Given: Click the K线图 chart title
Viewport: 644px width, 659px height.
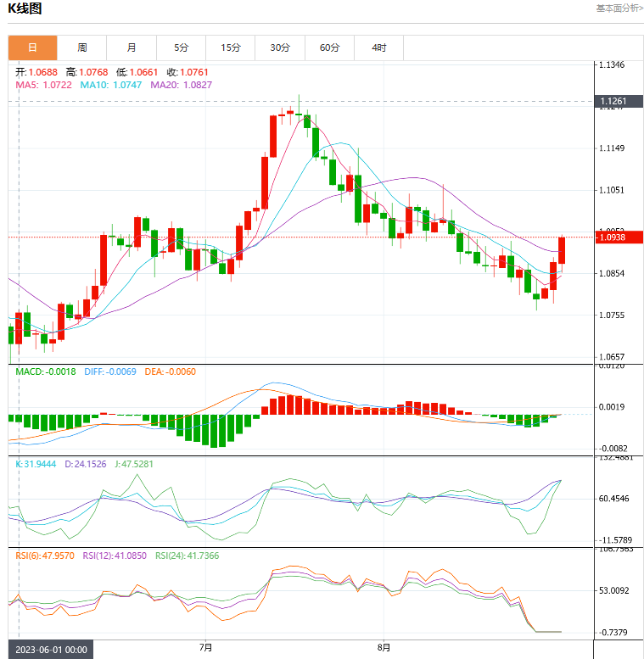Looking at the screenshot, I should [25, 8].
